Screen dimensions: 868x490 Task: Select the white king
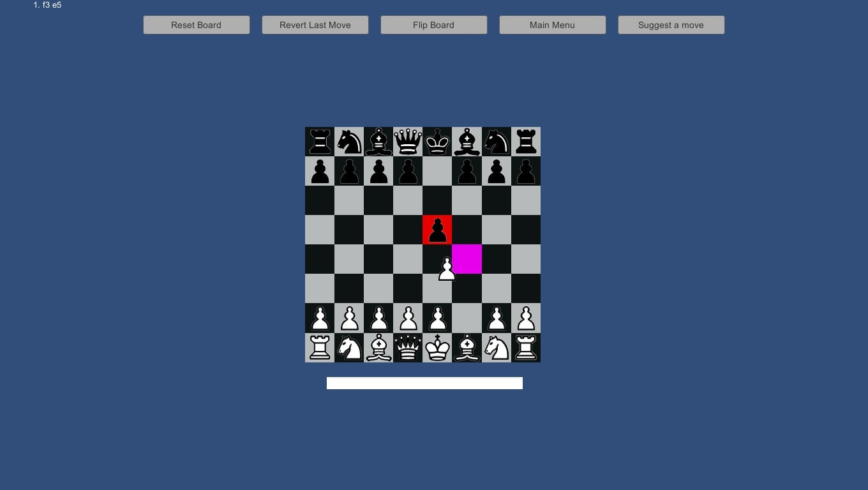pos(437,348)
